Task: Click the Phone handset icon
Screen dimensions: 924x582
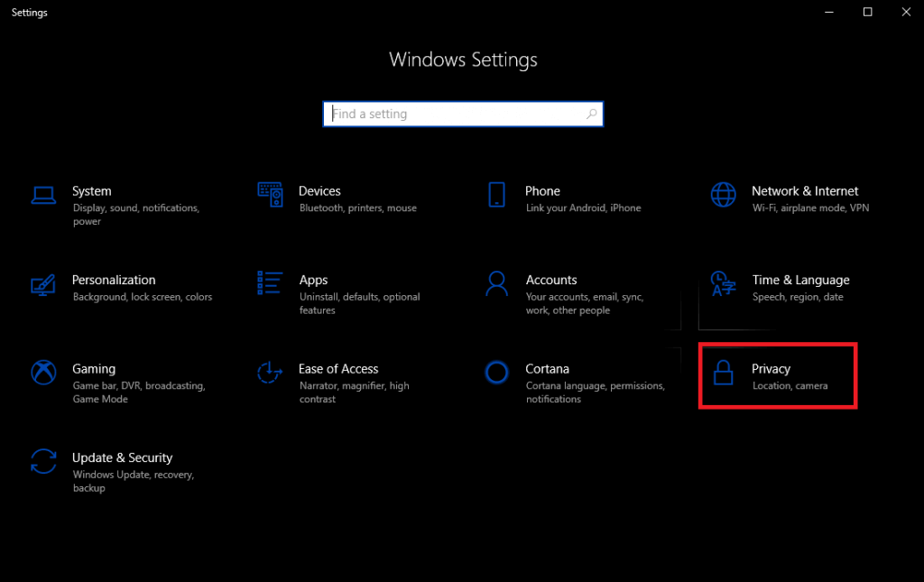Action: (497, 194)
